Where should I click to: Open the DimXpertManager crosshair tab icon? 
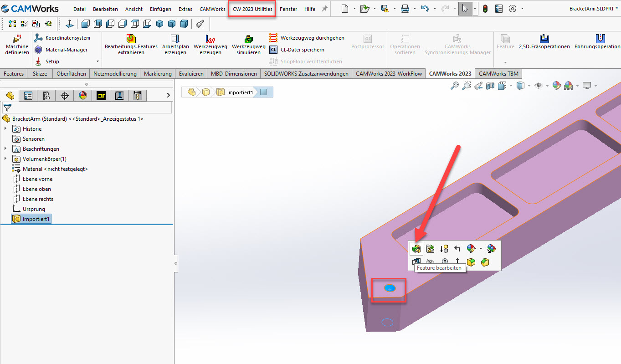coord(65,95)
